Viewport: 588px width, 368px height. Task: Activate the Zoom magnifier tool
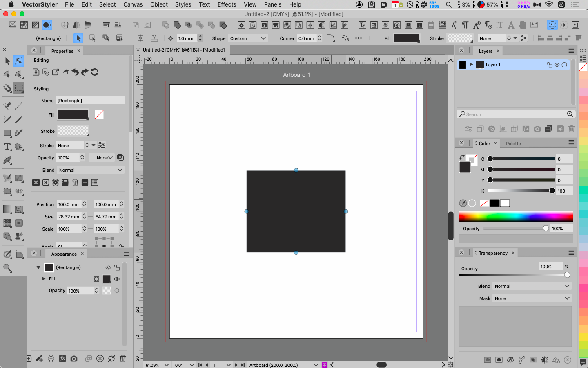tap(7, 268)
